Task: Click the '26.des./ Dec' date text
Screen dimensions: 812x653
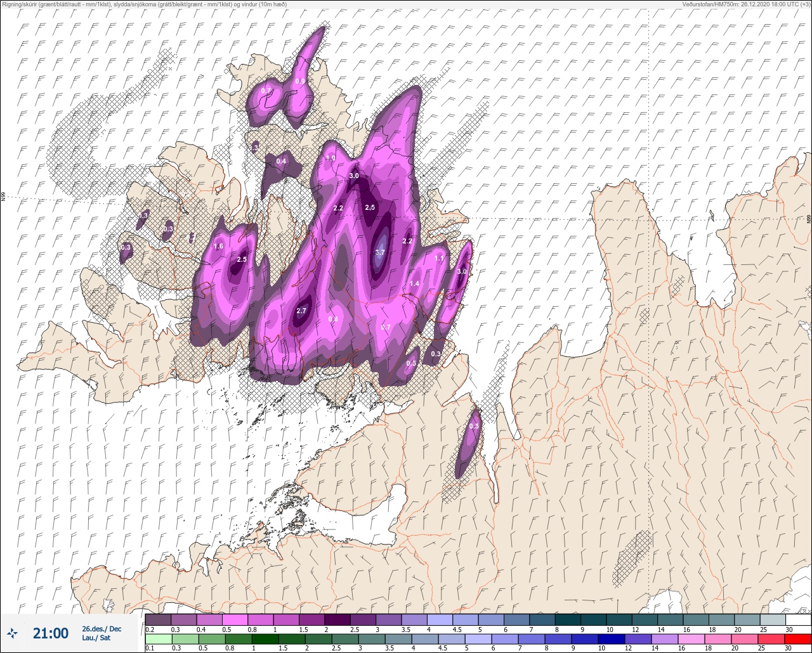Action: (x=101, y=628)
